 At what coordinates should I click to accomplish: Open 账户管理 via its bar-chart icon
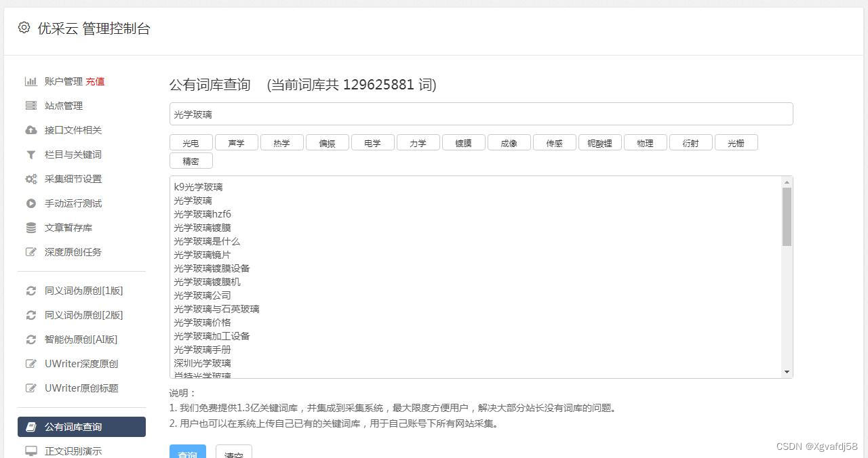pos(31,81)
